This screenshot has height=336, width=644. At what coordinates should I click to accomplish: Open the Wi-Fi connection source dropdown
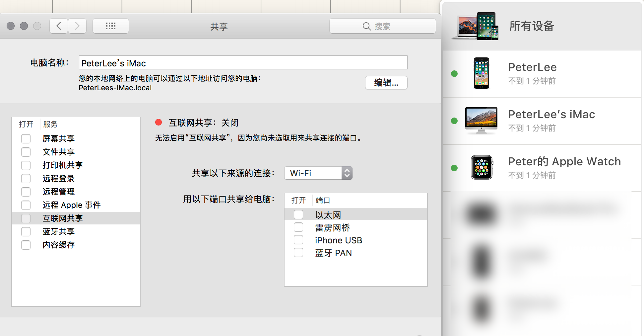[318, 173]
